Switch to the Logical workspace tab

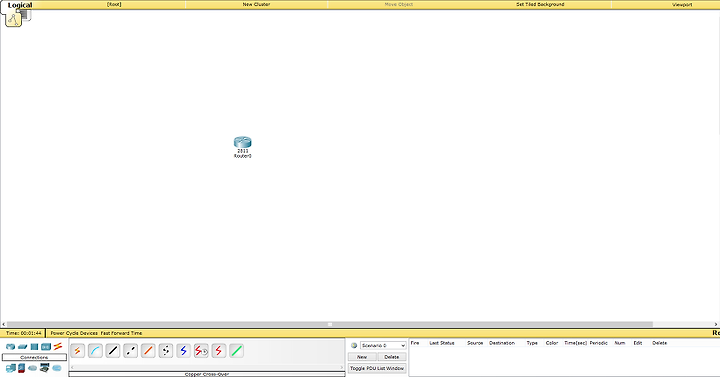pos(20,5)
